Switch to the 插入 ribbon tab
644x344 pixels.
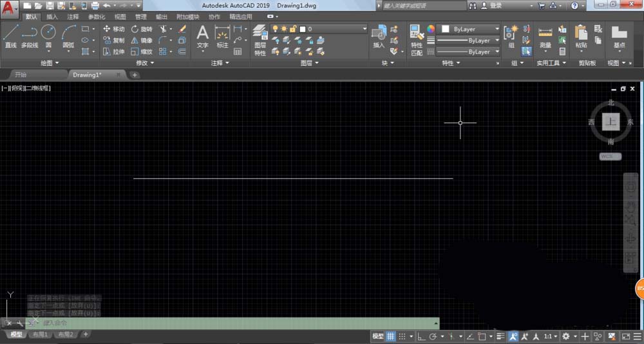52,17
